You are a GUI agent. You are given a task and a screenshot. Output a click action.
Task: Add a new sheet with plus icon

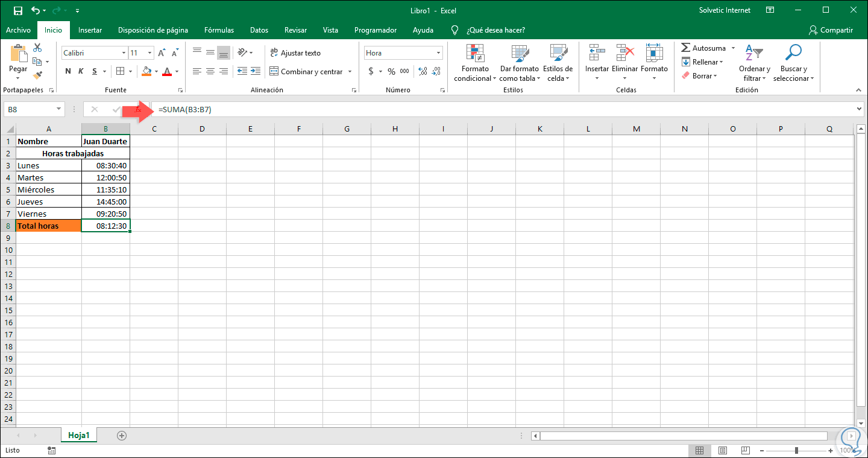[x=122, y=435]
